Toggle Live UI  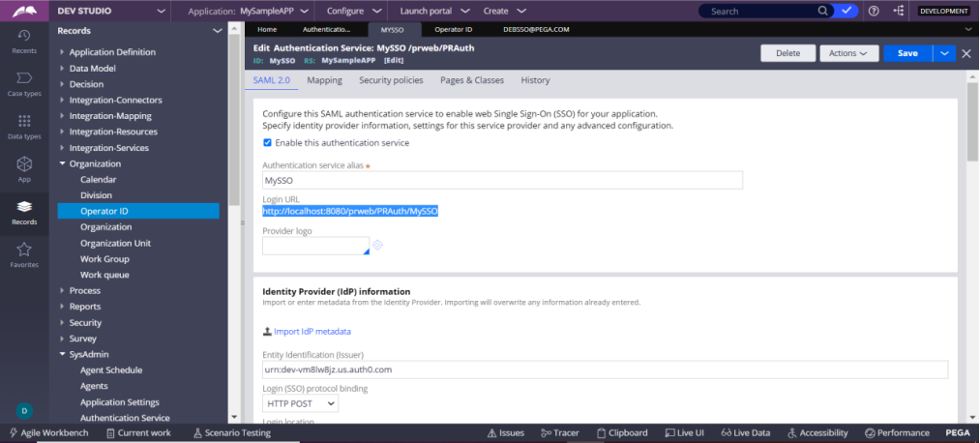pos(684,432)
